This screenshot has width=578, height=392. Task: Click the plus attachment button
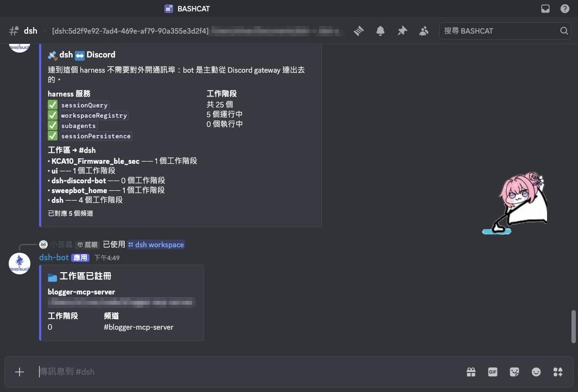[x=20, y=372]
